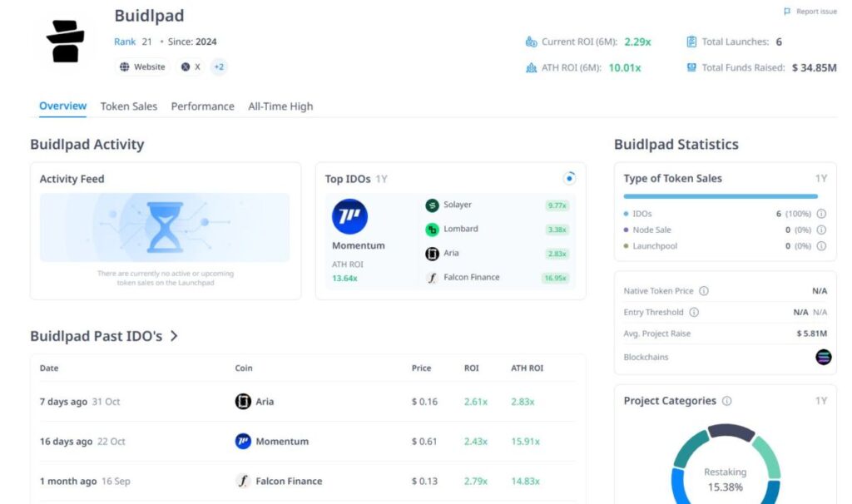Switch to the Performance tab
Image resolution: width=852 pixels, height=504 pixels.
(x=202, y=106)
